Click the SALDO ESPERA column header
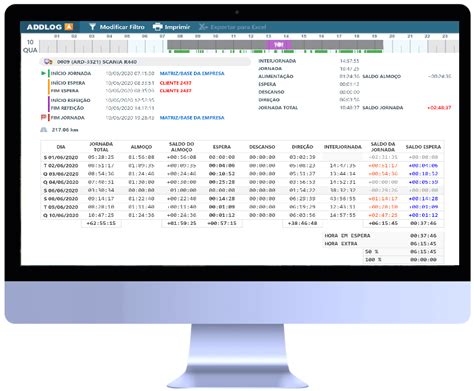 (423, 147)
